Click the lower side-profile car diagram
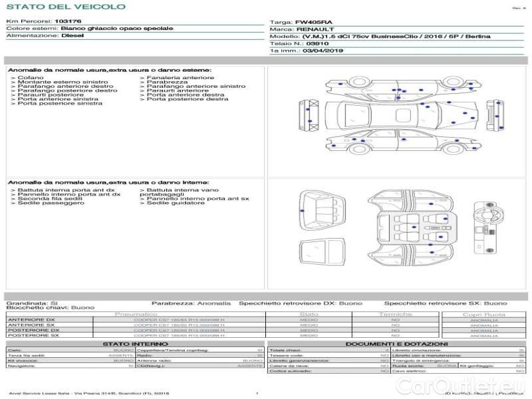Viewport: 532px width, 399px height. coord(403,142)
